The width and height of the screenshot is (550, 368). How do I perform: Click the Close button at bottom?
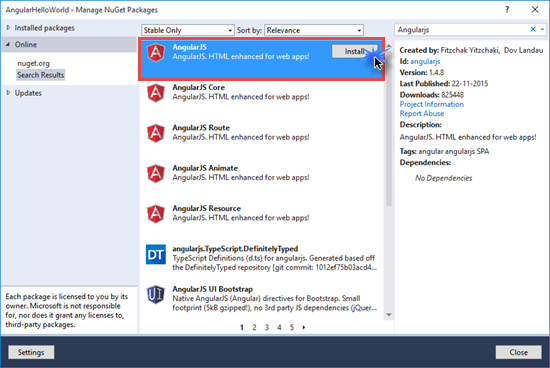click(x=518, y=352)
